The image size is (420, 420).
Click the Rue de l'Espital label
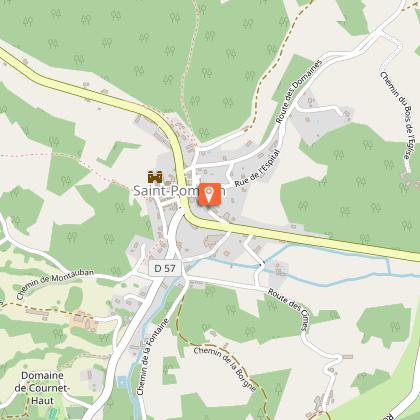tap(258, 168)
